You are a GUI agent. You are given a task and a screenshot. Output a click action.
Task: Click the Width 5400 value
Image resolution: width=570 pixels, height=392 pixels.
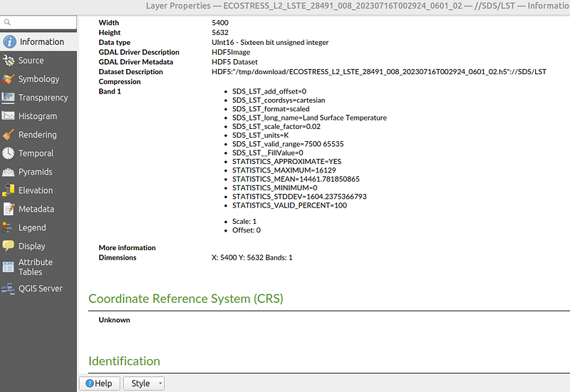tap(220, 23)
